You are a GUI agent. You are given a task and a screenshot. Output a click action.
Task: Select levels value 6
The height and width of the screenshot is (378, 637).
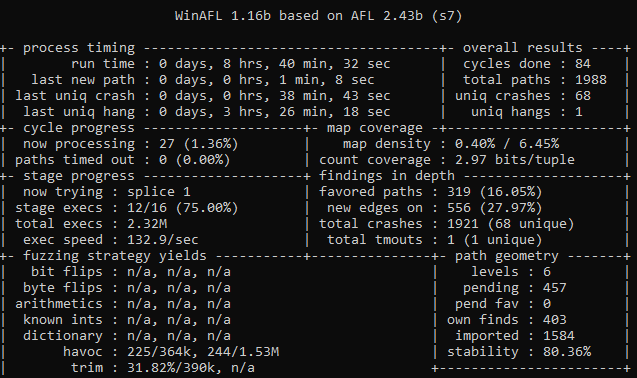pyautogui.click(x=547, y=272)
